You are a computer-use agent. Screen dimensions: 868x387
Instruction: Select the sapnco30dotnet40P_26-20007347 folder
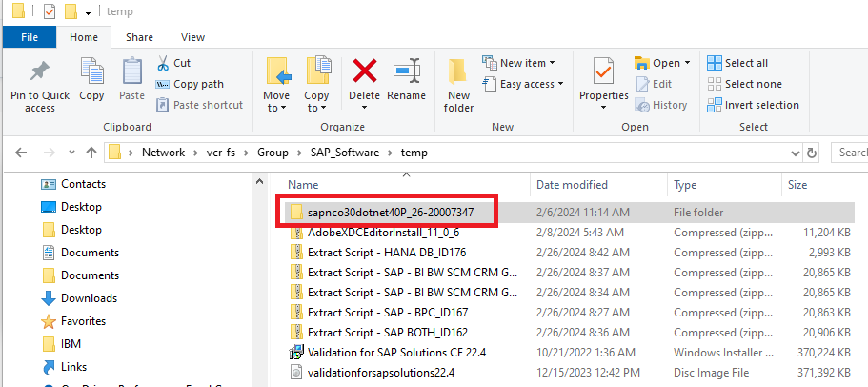391,212
